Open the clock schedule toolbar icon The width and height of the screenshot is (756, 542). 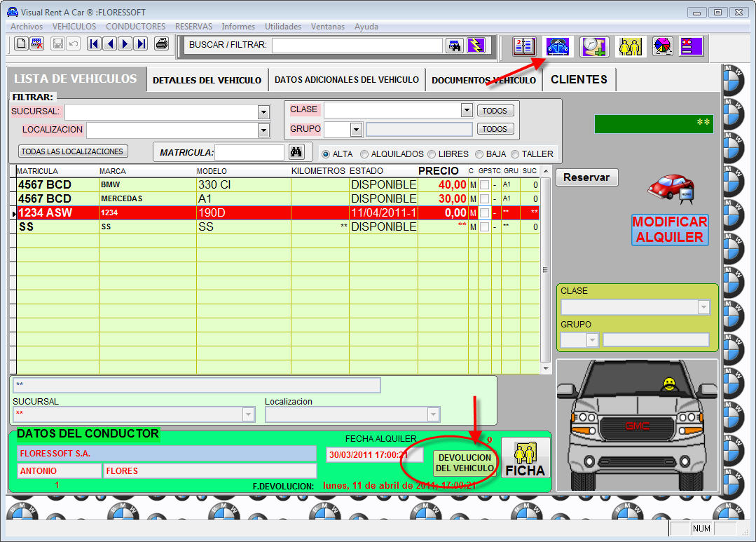[593, 46]
